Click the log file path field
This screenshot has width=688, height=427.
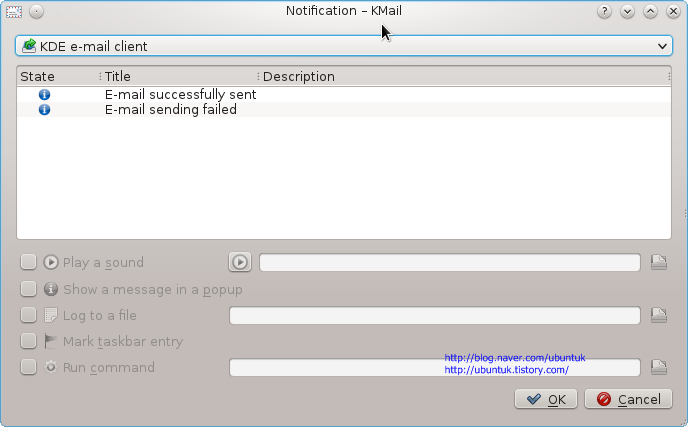pos(434,315)
